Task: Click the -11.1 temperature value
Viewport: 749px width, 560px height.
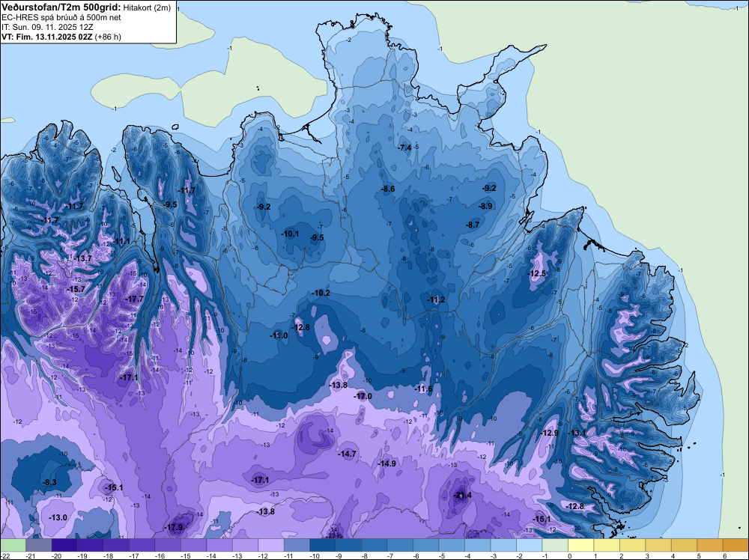Action: pyautogui.click(x=121, y=241)
